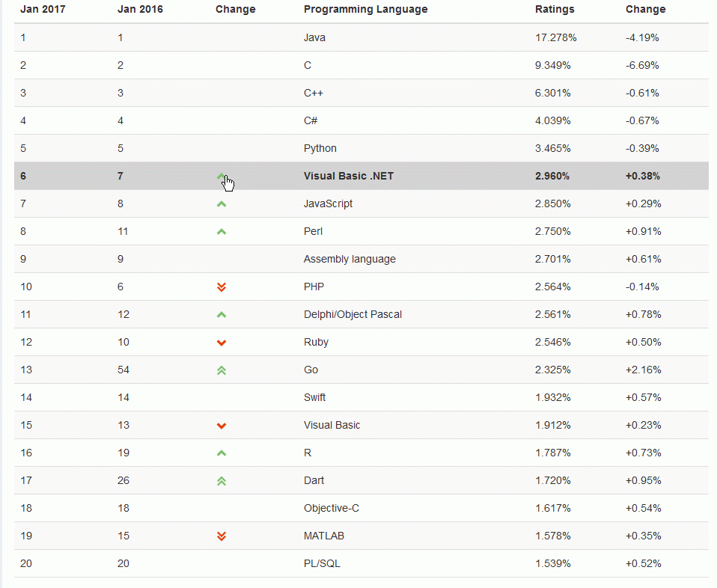Click the Objective-C language name
717x588 pixels.
[332, 509]
